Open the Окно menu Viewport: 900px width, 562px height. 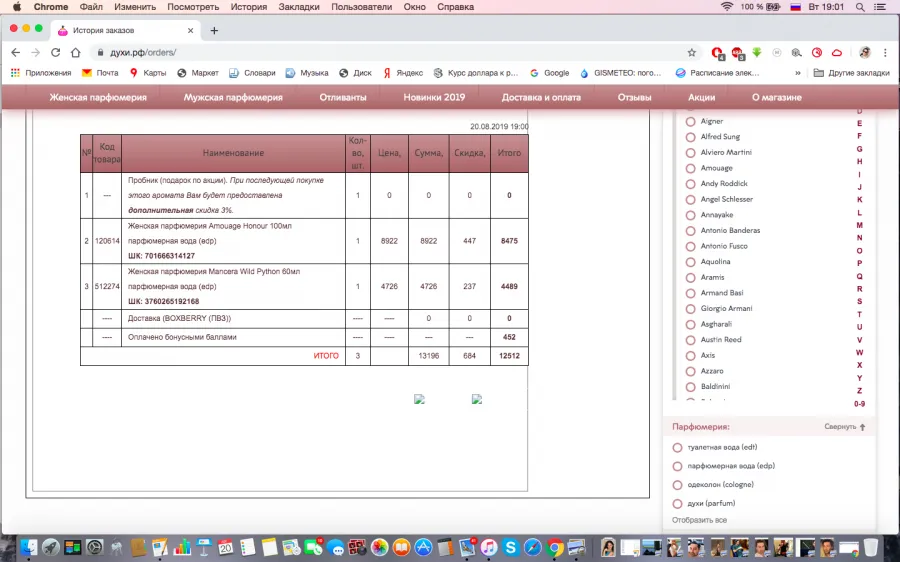414,7
